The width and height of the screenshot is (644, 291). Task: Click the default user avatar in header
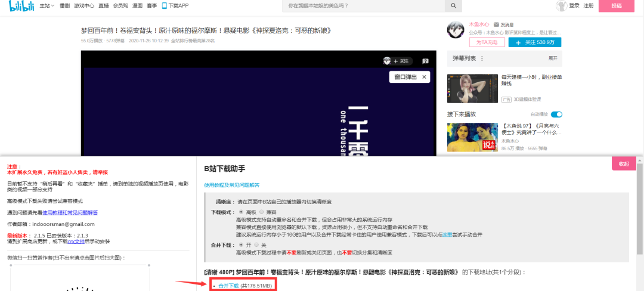pyautogui.click(x=562, y=6)
